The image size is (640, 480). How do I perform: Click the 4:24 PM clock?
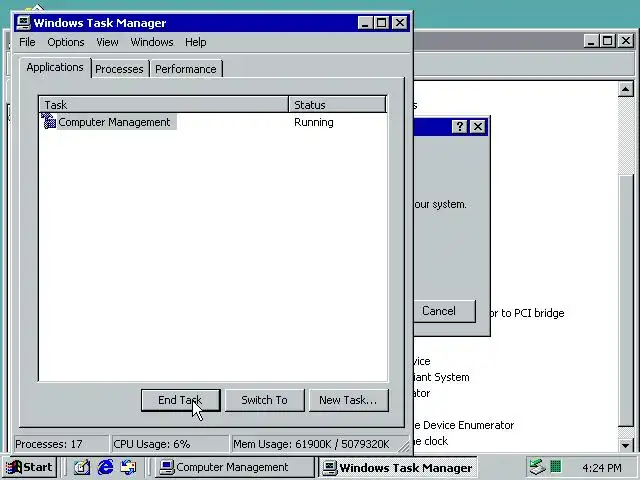[x=602, y=467]
